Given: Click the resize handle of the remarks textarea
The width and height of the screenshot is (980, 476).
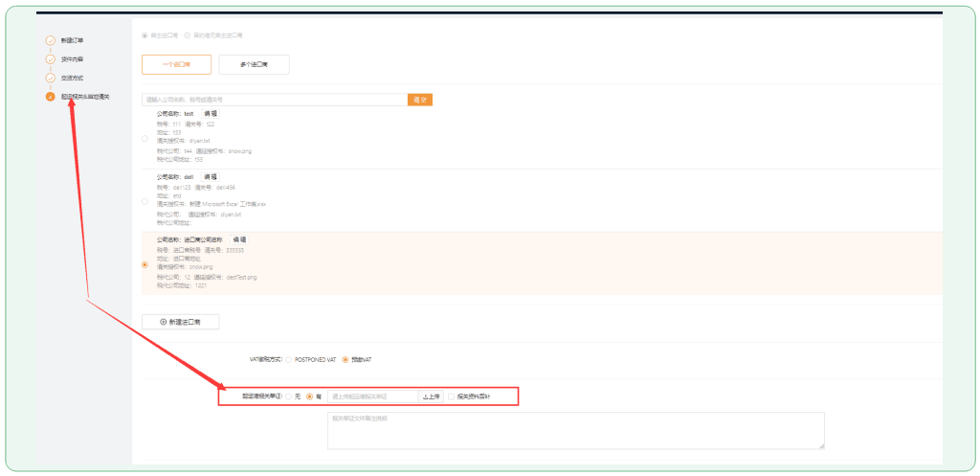Looking at the screenshot, I should pyautogui.click(x=820, y=444).
